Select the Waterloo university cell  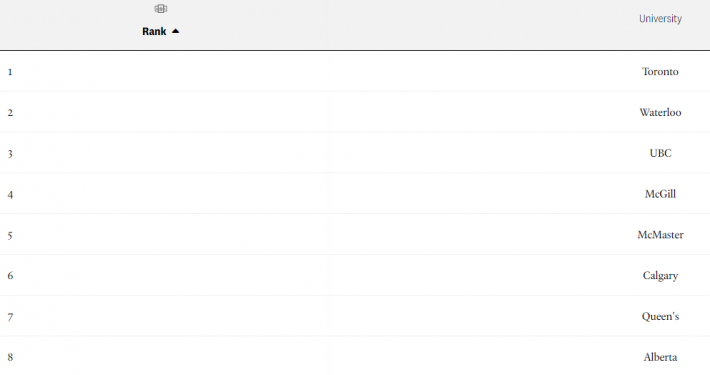(660, 112)
